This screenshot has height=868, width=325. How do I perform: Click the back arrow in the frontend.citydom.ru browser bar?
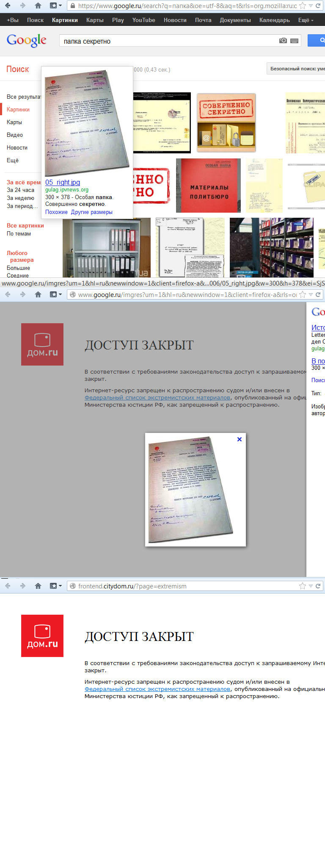[x=8, y=586]
